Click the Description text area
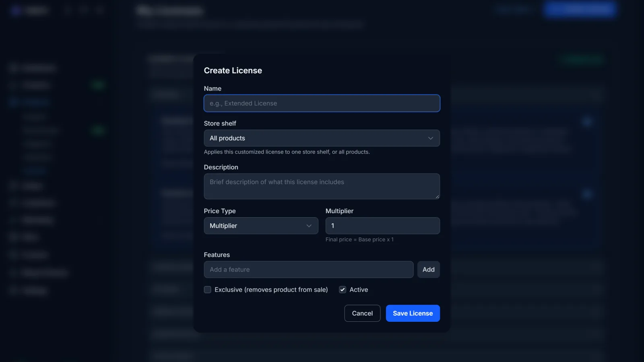The width and height of the screenshot is (644, 362). point(322,186)
